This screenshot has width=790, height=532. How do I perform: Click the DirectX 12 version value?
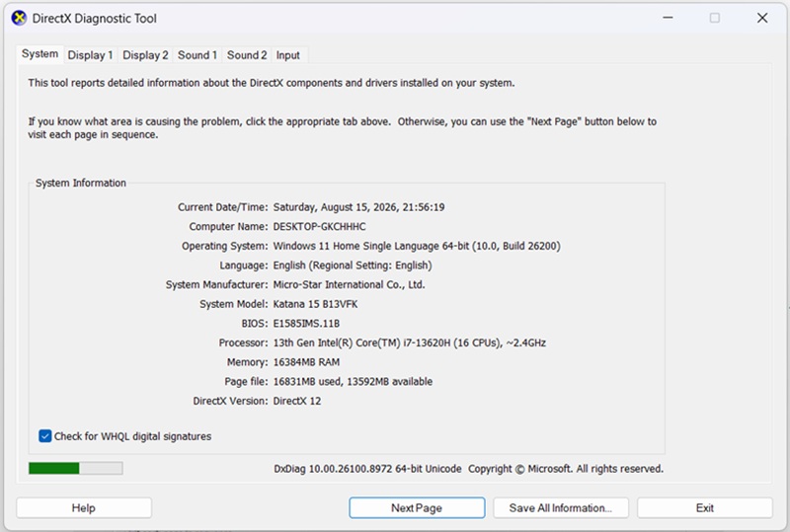(297, 401)
